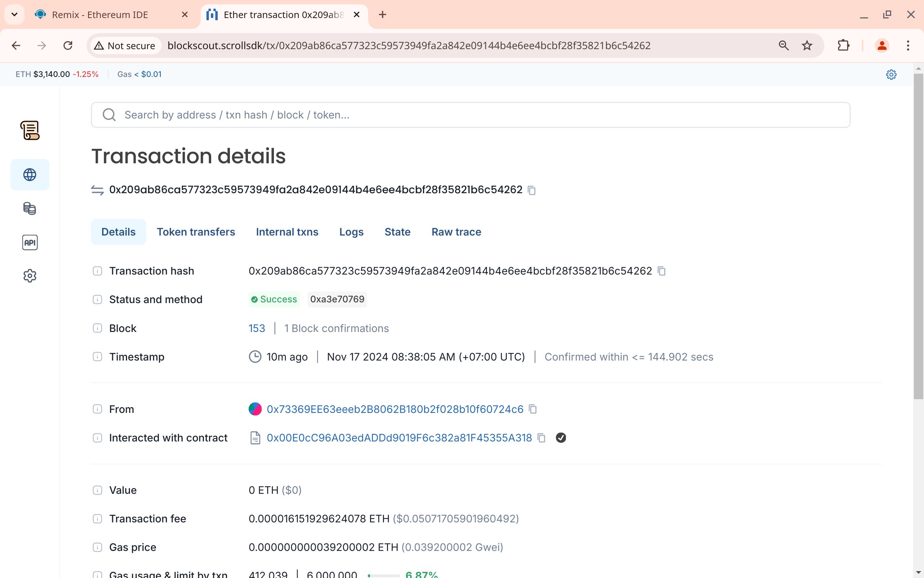Click the 0.000016151929624078 ETH fee text

click(x=319, y=519)
